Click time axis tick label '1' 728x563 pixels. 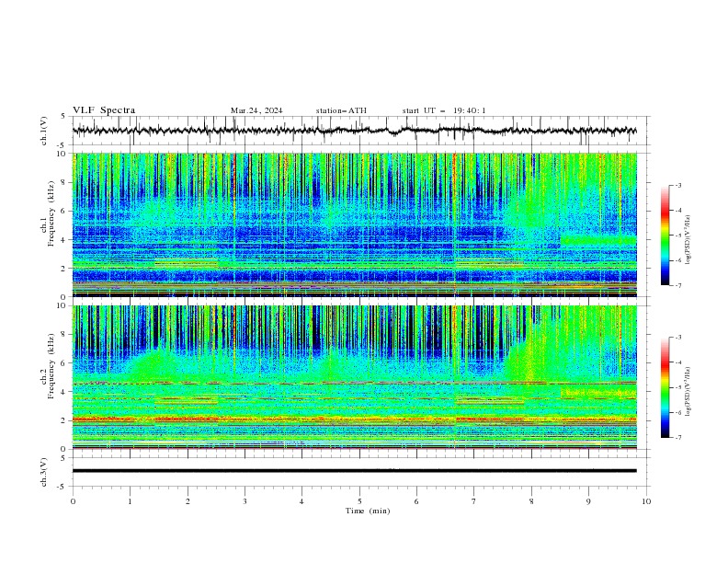130,501
